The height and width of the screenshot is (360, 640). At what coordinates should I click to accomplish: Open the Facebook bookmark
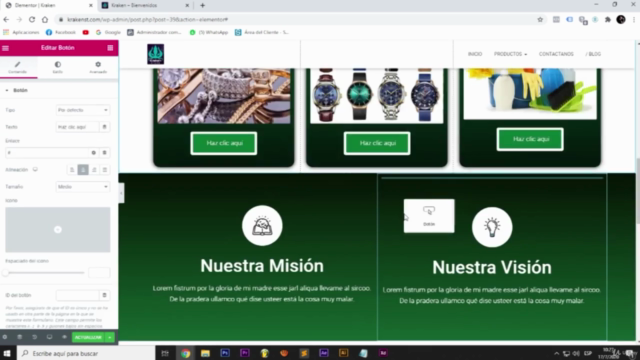[61, 32]
